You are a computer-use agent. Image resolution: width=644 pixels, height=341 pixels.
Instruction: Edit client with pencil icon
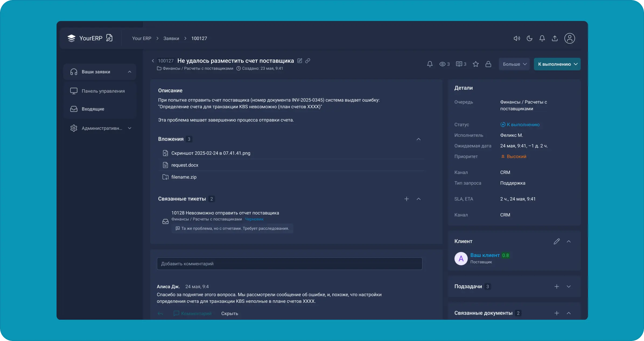click(x=556, y=241)
